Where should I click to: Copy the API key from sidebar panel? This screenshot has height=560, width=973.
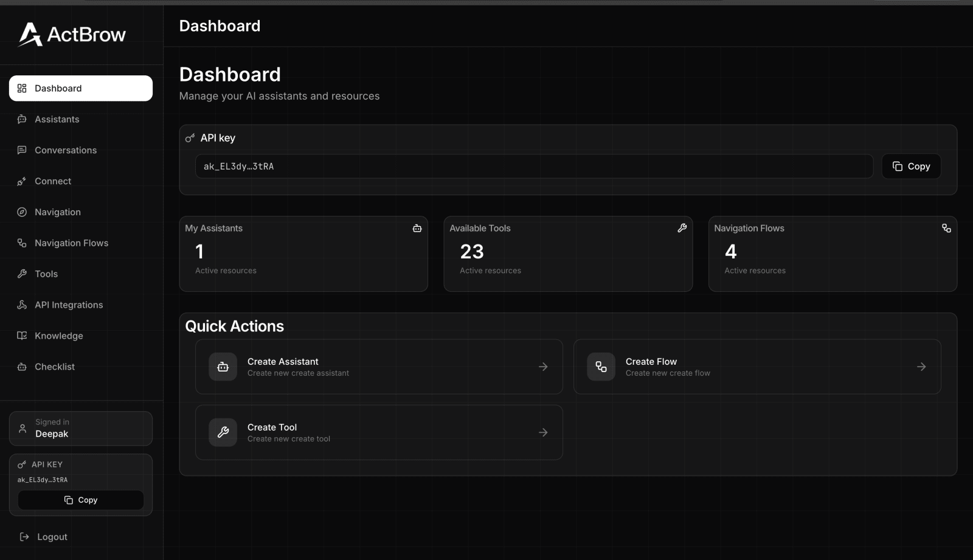(81, 500)
